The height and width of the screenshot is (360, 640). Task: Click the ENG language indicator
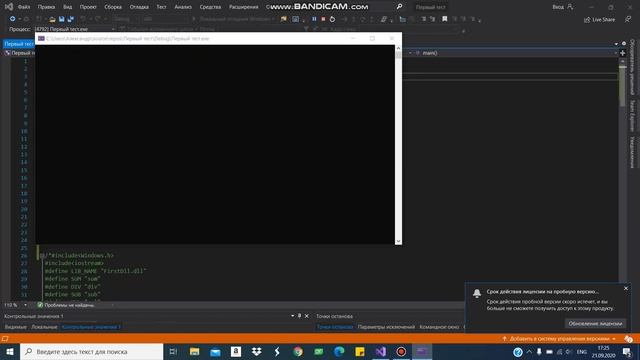tap(582, 352)
